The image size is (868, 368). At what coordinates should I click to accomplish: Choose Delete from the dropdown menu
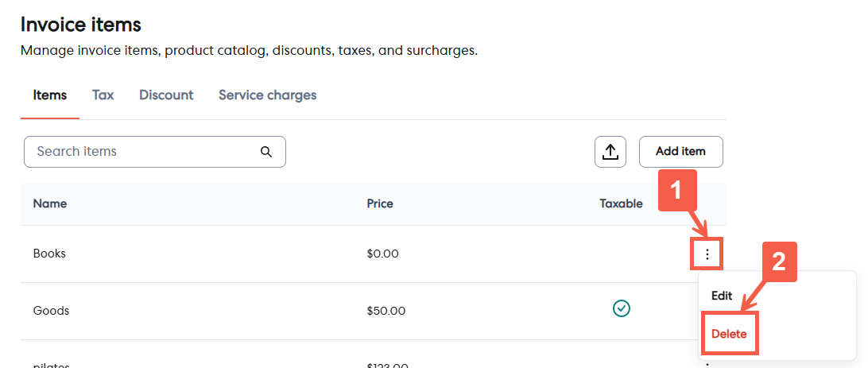click(x=729, y=334)
